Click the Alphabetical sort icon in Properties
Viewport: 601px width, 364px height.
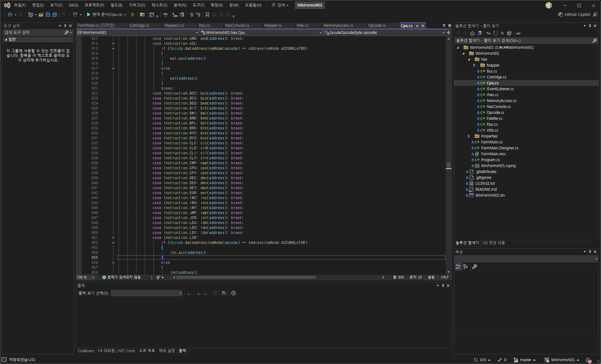466,267
